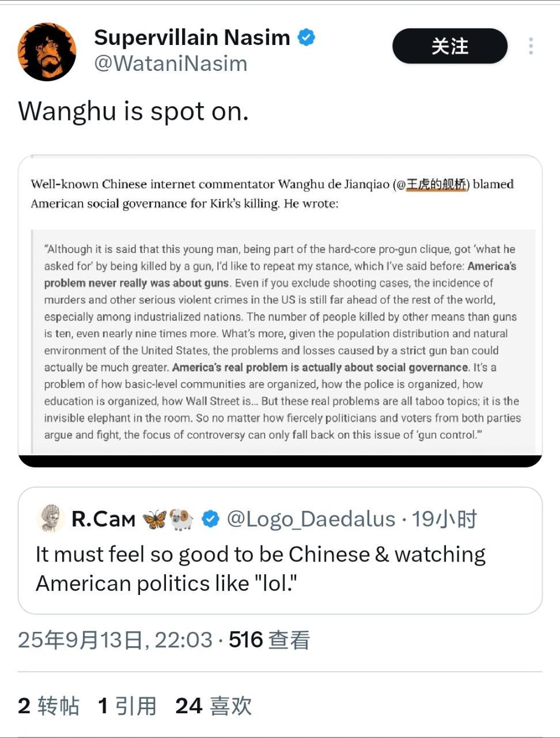Show the 24 喜欢 likes list
560x738 pixels.
(x=213, y=706)
